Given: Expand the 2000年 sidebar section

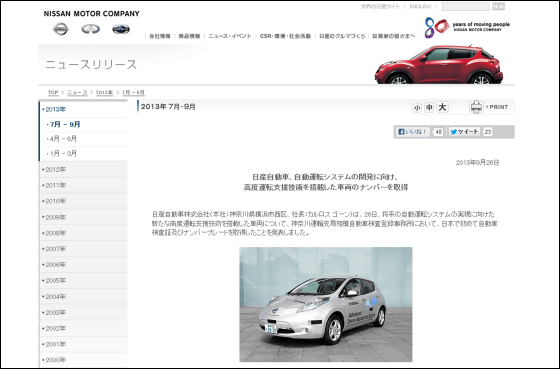Looking at the screenshot, I should click(x=83, y=360).
